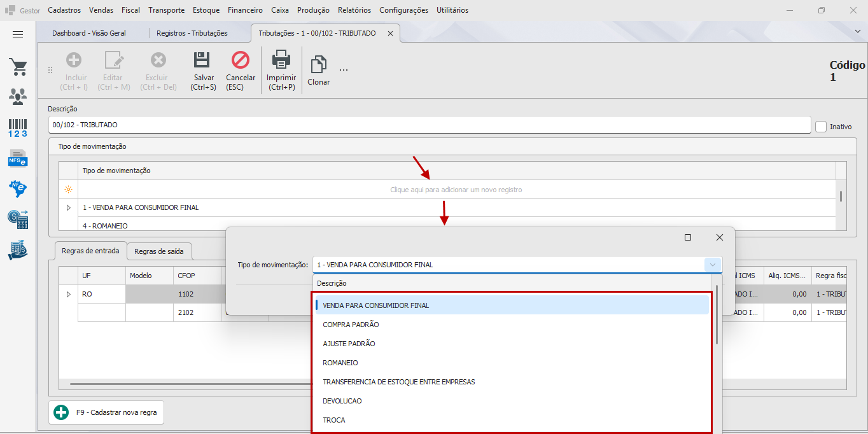Screen dimensions: 868x434
Task: Click the Descrição input field
Action: pos(430,125)
